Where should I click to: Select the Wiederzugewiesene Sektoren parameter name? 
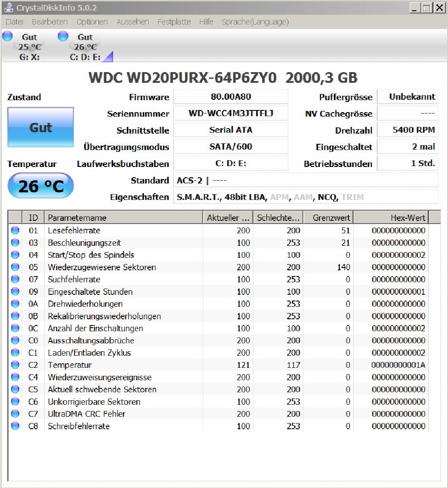tap(102, 267)
